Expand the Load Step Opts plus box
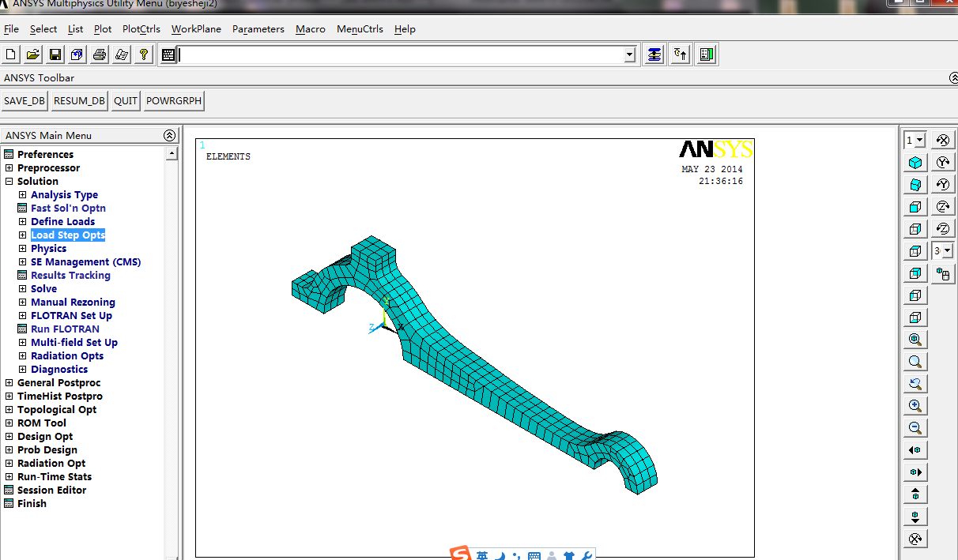This screenshot has height=560, width=958. tap(22, 235)
